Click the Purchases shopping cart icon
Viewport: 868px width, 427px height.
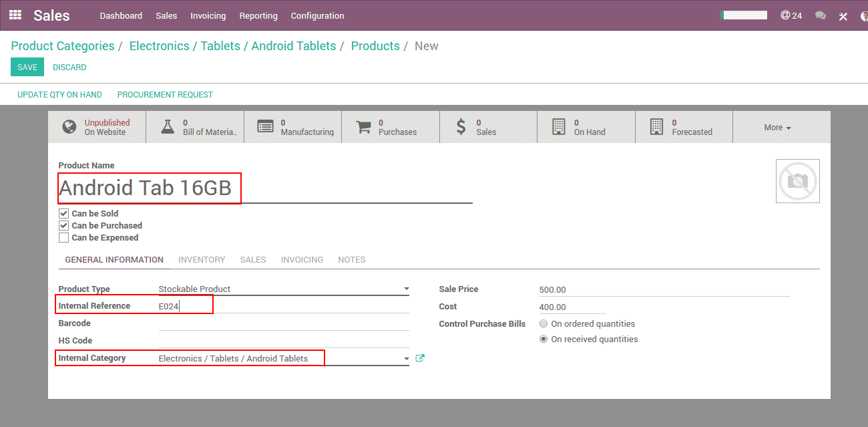click(363, 127)
